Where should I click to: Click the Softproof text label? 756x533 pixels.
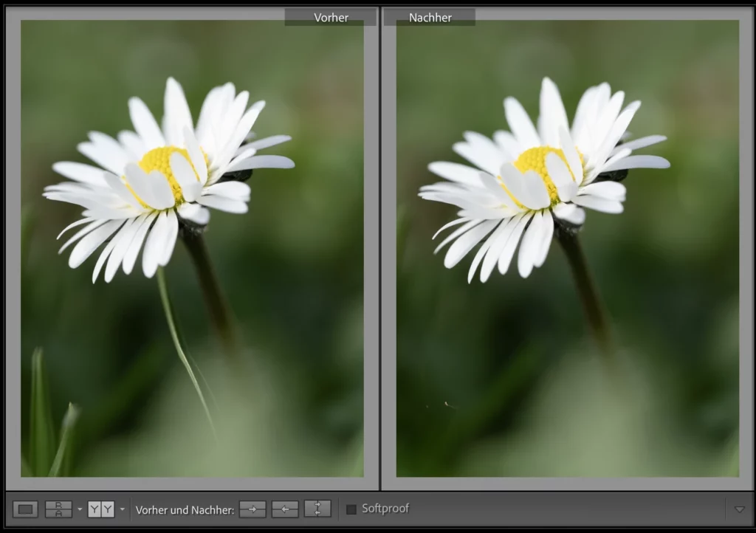point(385,509)
